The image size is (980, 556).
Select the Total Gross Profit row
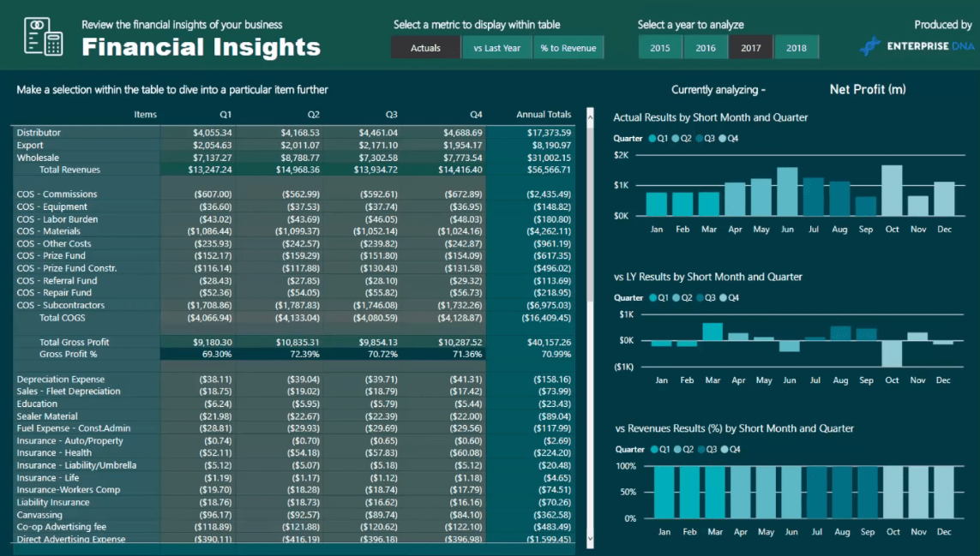[x=292, y=342]
